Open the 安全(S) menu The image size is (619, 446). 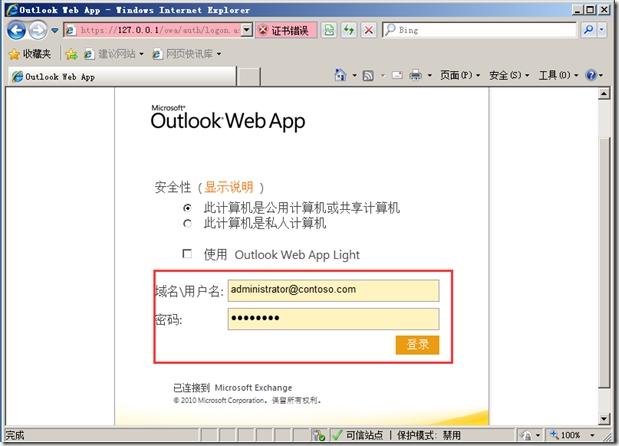(509, 75)
